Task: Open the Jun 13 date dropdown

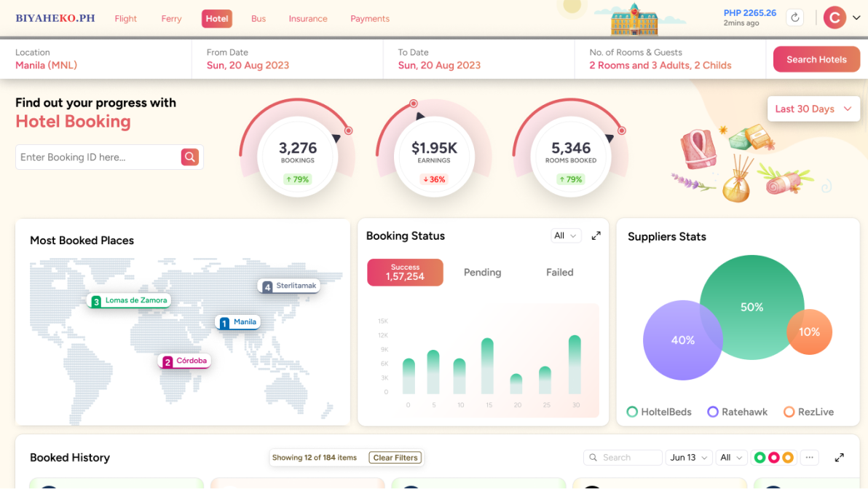Action: pyautogui.click(x=689, y=458)
